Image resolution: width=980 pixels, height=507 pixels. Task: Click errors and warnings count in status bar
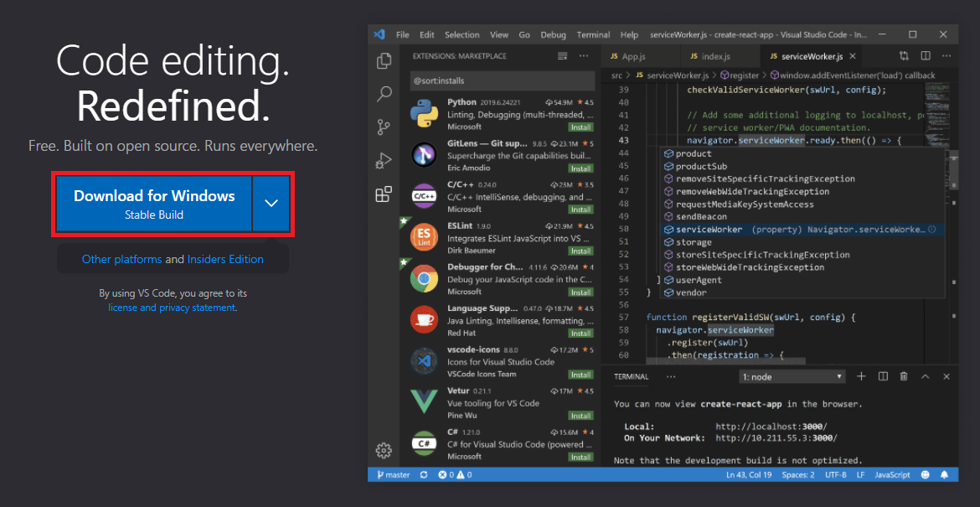455,475
